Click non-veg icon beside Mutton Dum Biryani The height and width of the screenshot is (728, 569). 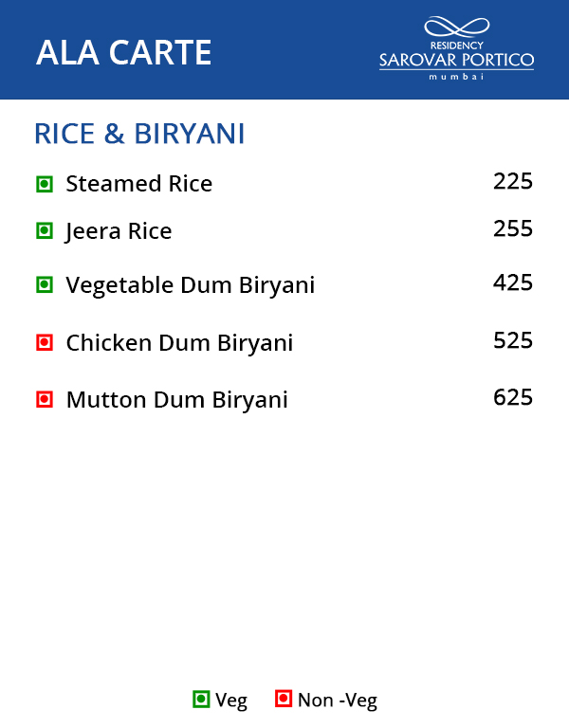click(44, 399)
